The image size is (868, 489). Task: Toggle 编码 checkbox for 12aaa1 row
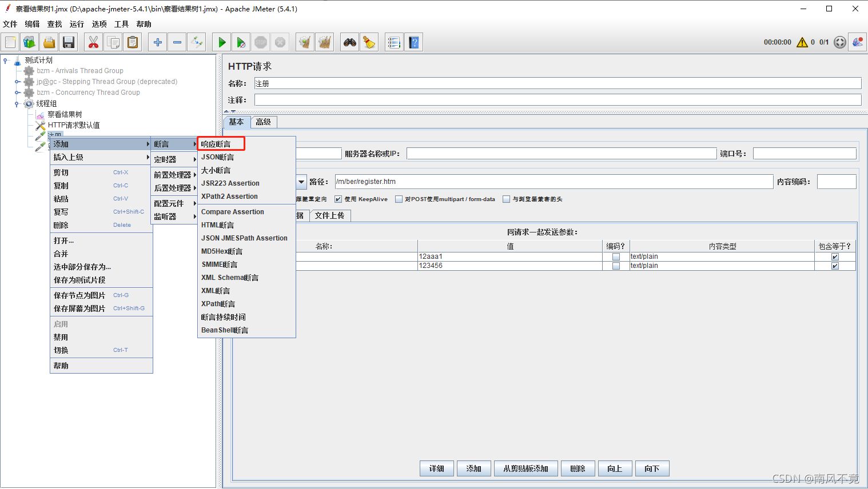coord(616,257)
